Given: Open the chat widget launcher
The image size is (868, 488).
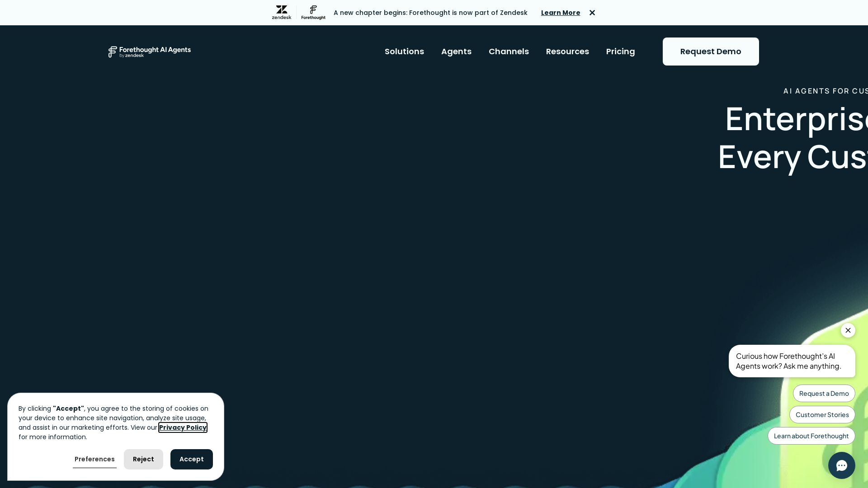Looking at the screenshot, I should coord(842,465).
